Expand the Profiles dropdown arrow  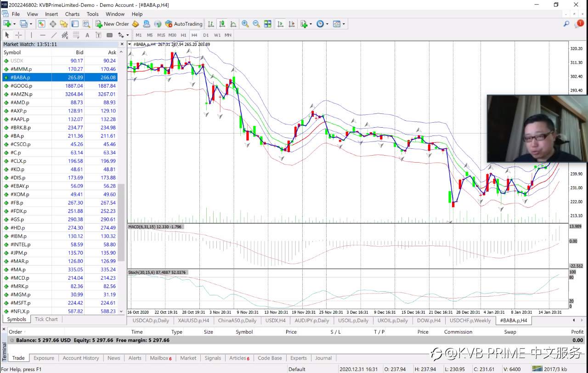pos(31,23)
